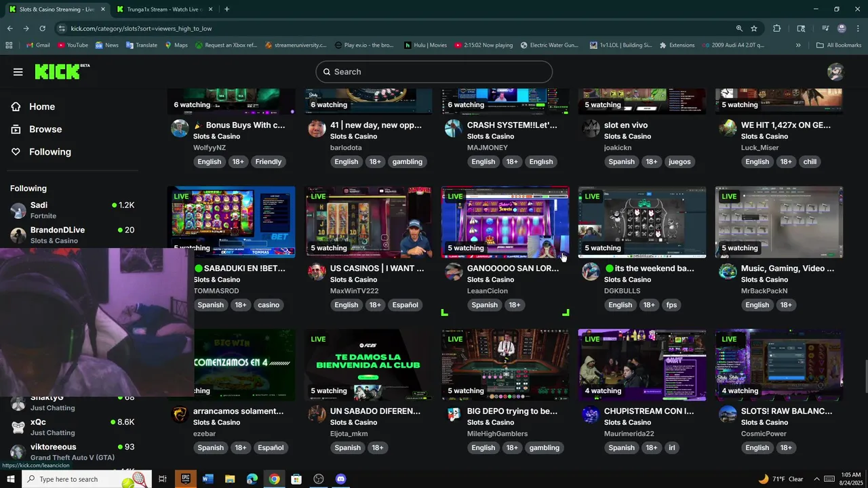Open the US CASINOS stream thumbnail
This screenshot has width=868, height=488.
coord(368,222)
